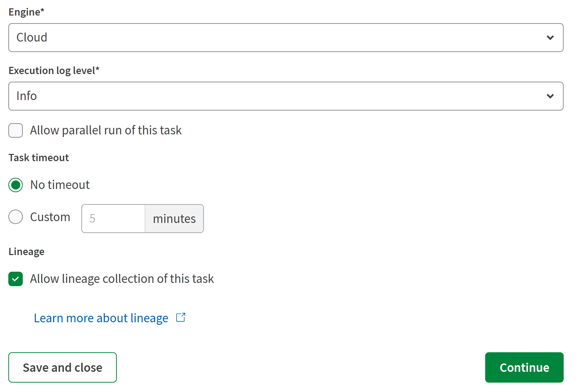Click the 'Custom' label text

pos(50,217)
